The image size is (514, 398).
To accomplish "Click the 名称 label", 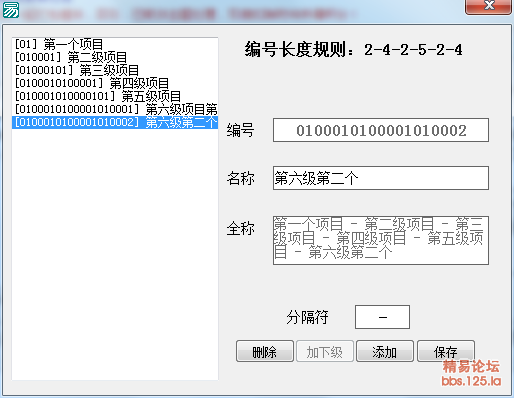I will point(240,178).
